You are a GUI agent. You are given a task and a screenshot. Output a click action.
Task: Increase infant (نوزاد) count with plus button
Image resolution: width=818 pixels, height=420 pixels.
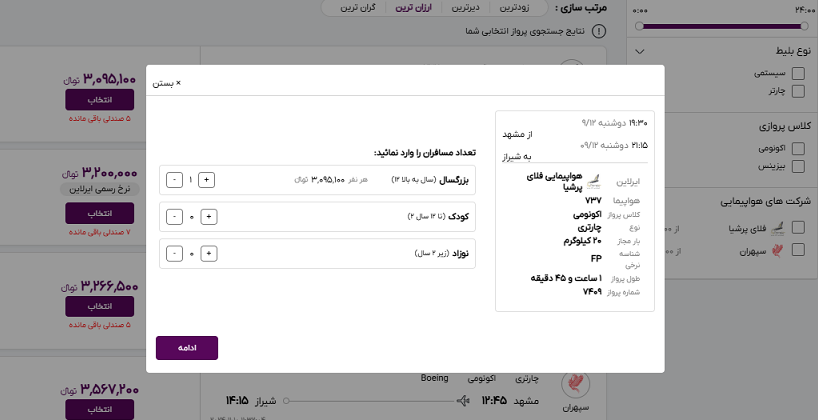click(x=209, y=254)
